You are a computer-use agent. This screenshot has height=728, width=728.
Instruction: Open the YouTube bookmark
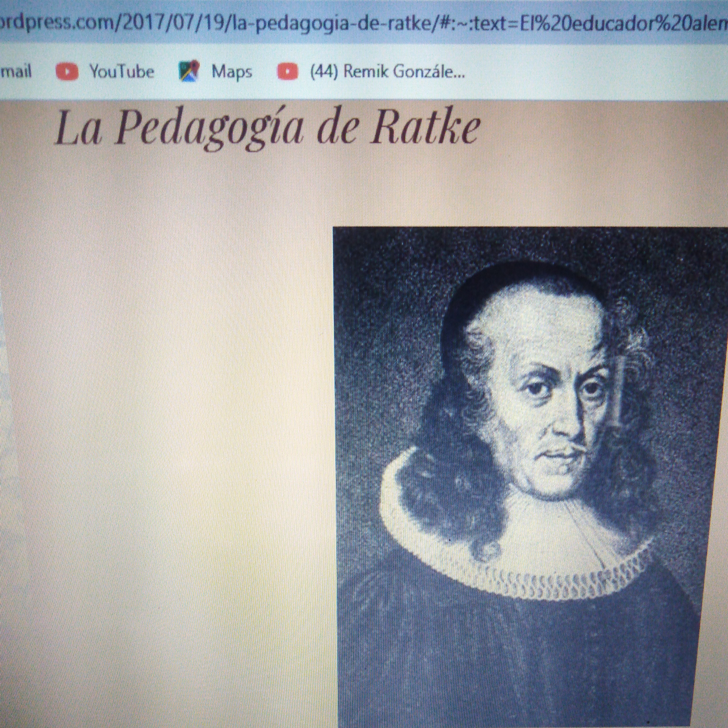pos(106,71)
